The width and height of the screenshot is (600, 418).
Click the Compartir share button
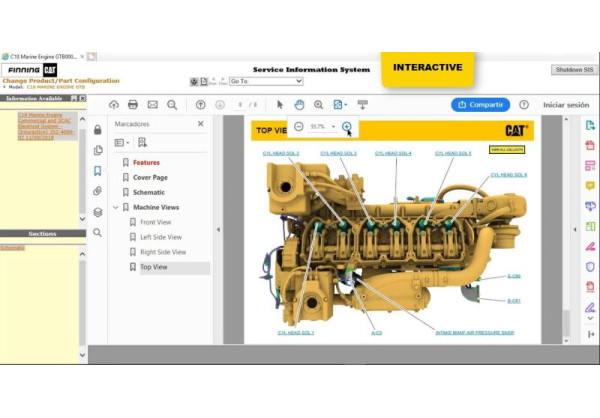pyautogui.click(x=480, y=104)
